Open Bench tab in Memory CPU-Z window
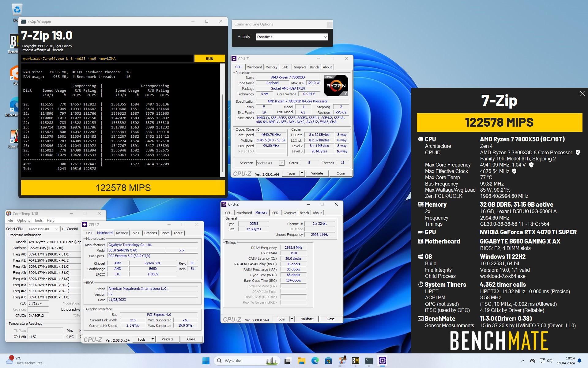The height and width of the screenshot is (368, 588). [x=304, y=213]
